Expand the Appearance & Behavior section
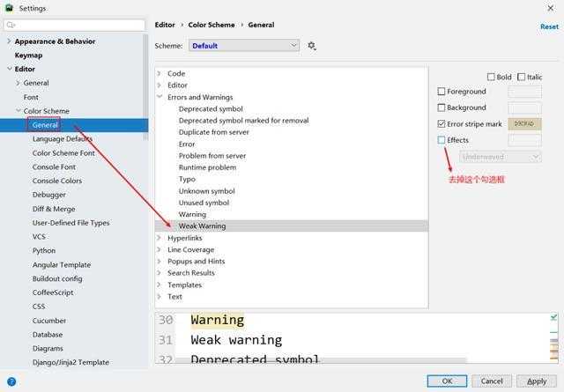 click(x=9, y=41)
